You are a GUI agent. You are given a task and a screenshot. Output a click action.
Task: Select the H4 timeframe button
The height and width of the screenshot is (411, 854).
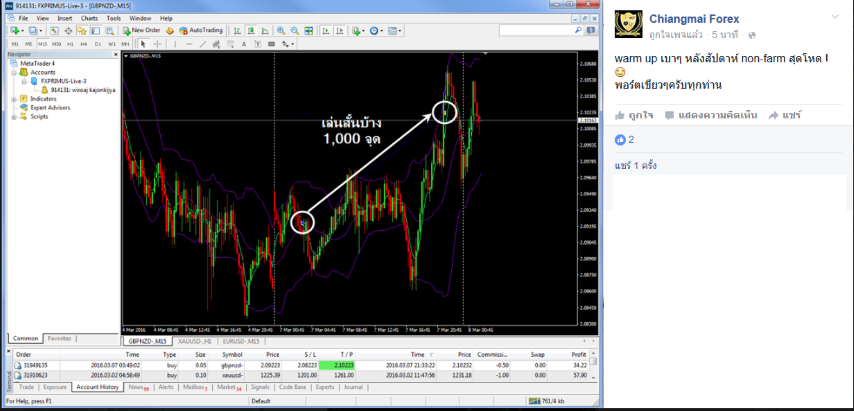click(x=84, y=44)
